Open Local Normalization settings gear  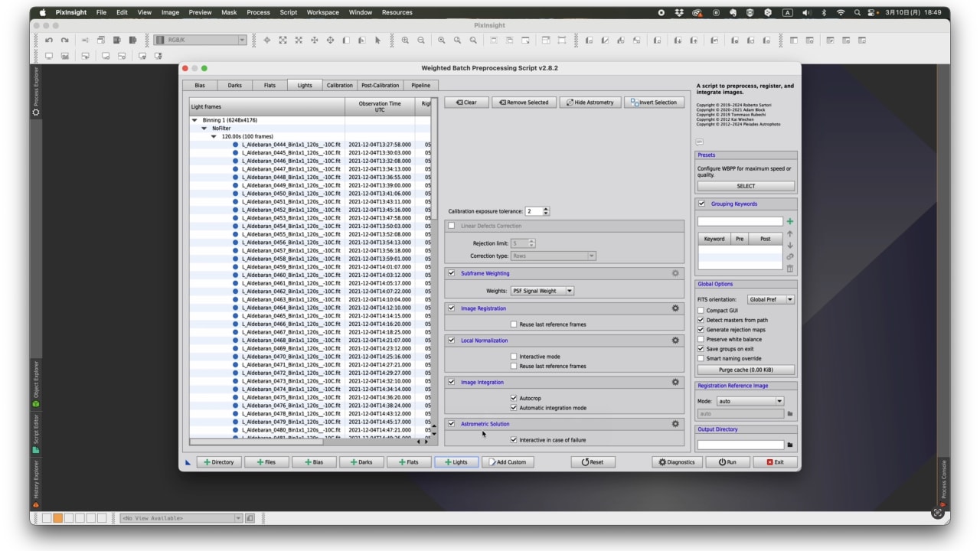675,341
